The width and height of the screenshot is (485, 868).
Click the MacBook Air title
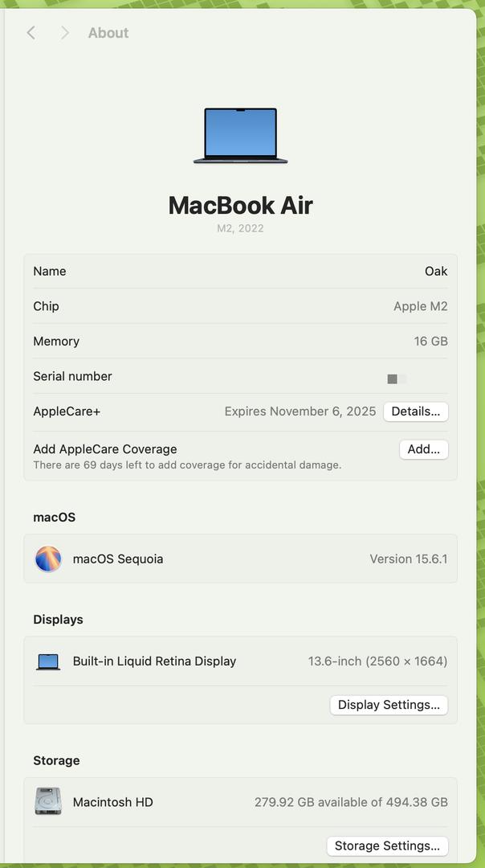tap(241, 206)
